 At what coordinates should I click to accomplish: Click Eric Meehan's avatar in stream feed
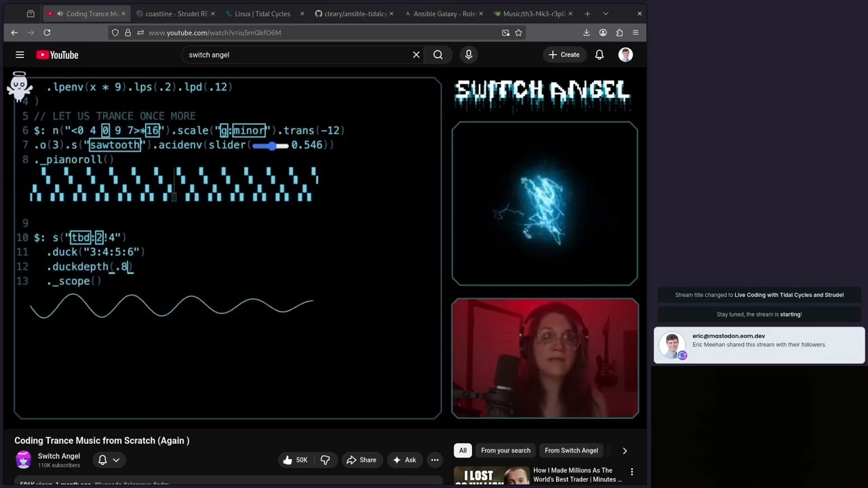673,345
